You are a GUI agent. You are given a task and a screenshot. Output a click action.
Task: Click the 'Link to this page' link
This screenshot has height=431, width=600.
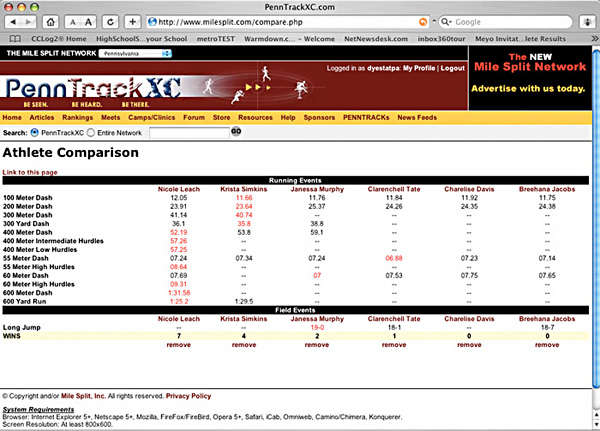tap(29, 173)
